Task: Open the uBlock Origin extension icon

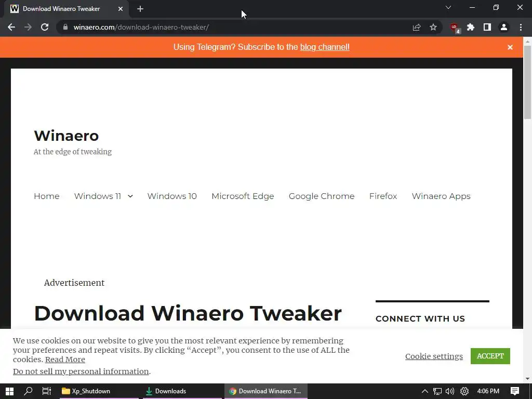Action: point(455,28)
